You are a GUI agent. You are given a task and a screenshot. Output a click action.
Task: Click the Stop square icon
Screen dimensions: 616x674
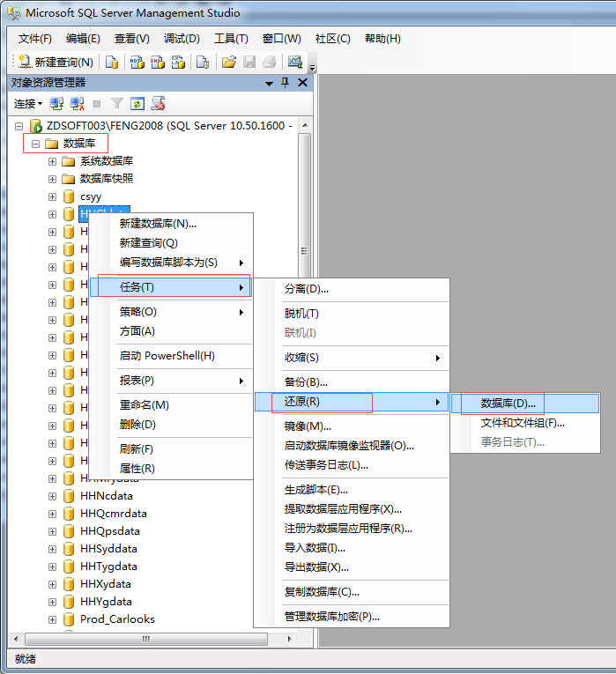pos(97,104)
